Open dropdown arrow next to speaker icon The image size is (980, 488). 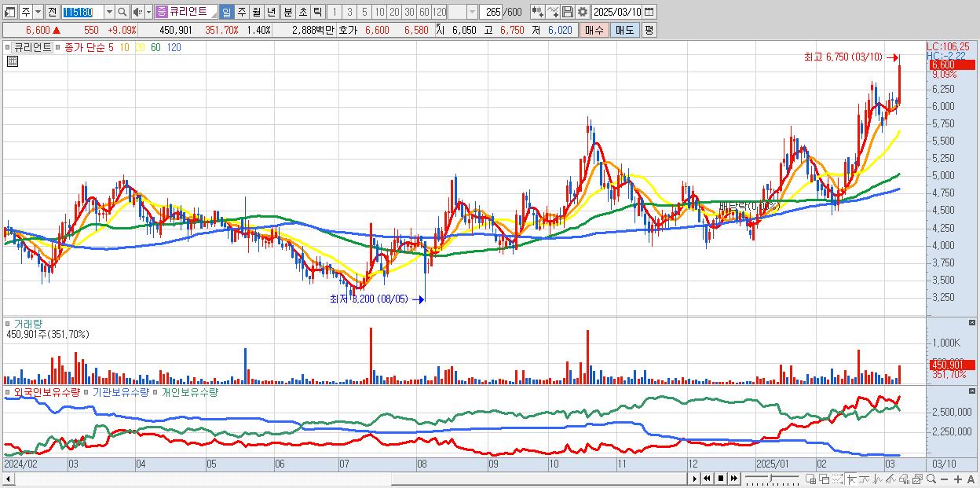tap(148, 12)
